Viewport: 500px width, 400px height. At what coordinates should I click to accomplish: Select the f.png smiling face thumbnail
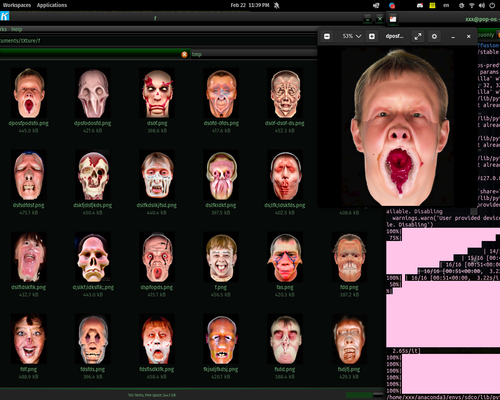221,257
